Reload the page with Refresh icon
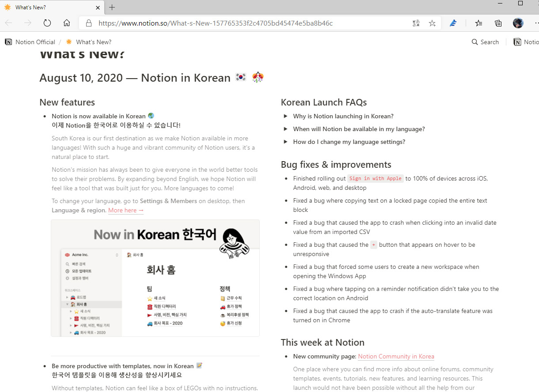The width and height of the screenshot is (539, 392). click(47, 23)
